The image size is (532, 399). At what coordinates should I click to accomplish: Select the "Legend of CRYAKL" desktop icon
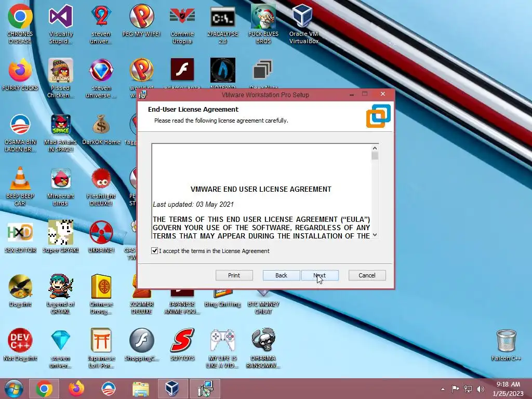click(x=60, y=294)
